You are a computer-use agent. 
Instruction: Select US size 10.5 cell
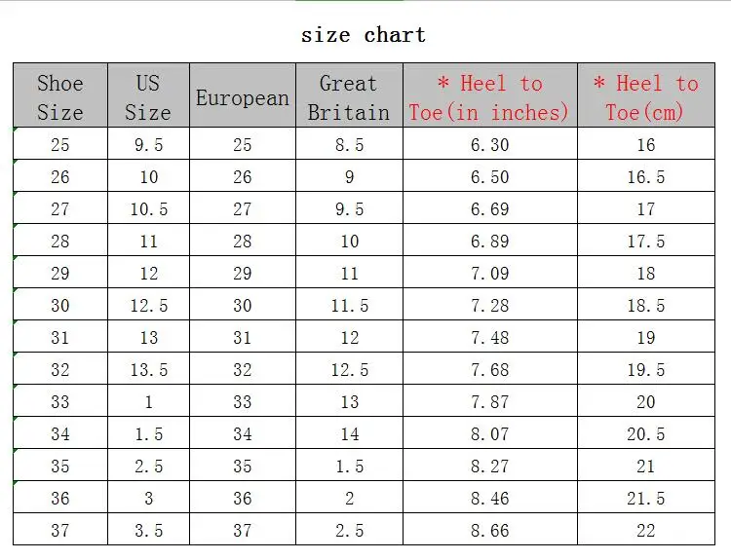149,208
